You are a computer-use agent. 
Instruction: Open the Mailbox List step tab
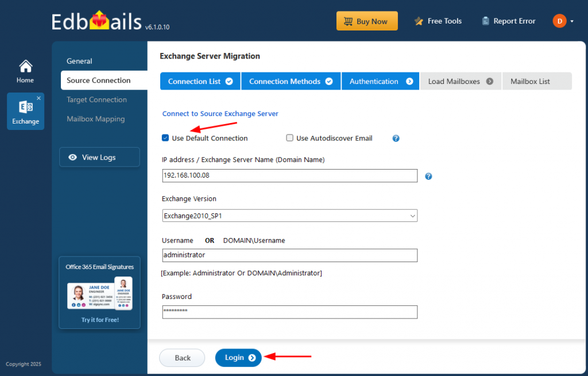pos(537,81)
